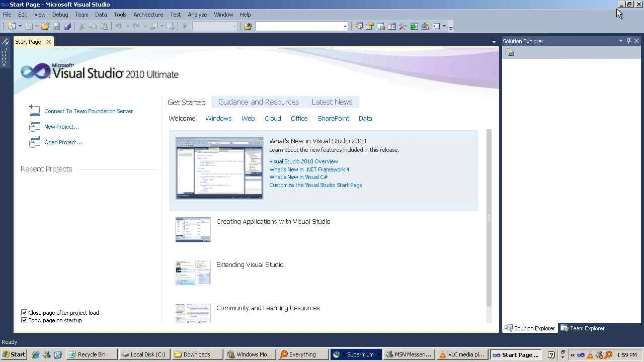
Task: Open the Team menu
Action: point(82,15)
